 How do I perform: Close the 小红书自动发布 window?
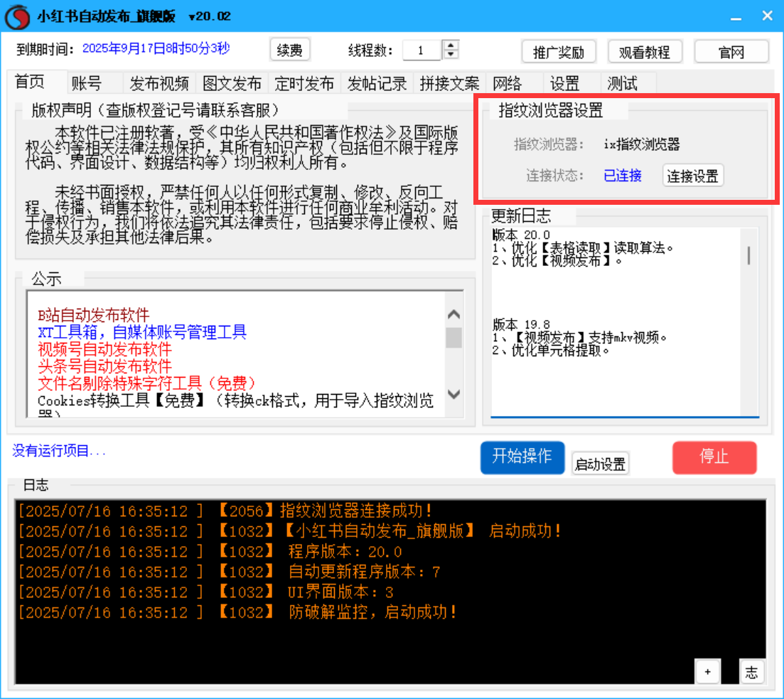click(767, 16)
